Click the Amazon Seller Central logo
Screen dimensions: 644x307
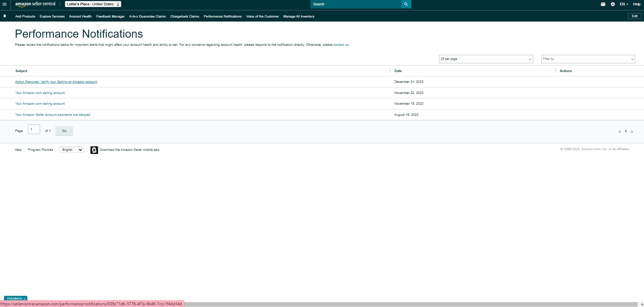tap(35, 4)
